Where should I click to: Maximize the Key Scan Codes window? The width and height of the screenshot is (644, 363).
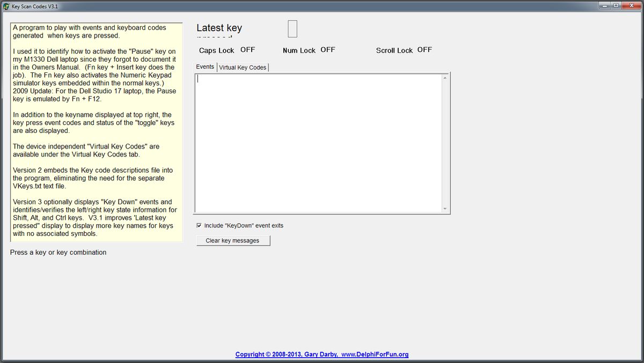coord(616,5)
